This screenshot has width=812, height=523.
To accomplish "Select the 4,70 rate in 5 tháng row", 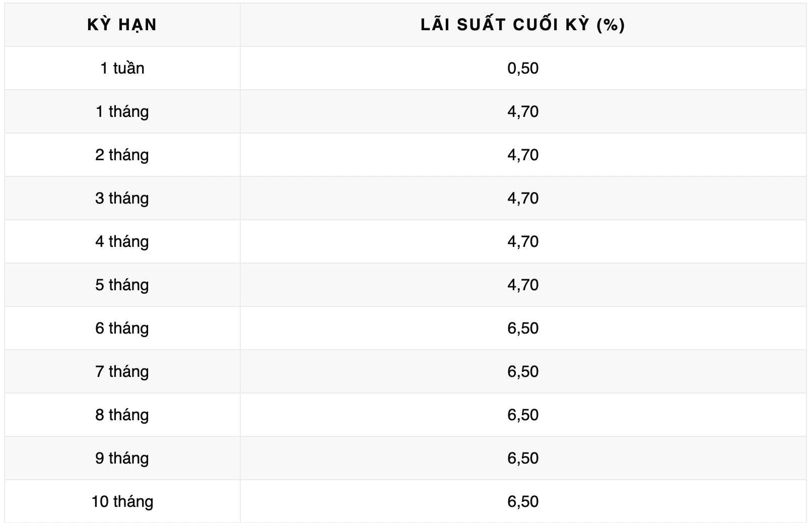I will coord(523,285).
